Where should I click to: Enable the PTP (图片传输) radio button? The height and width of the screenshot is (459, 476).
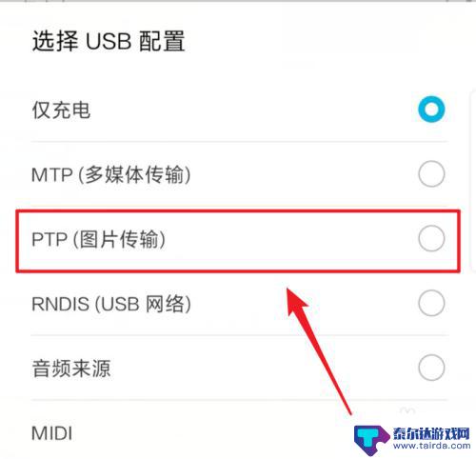click(x=431, y=238)
